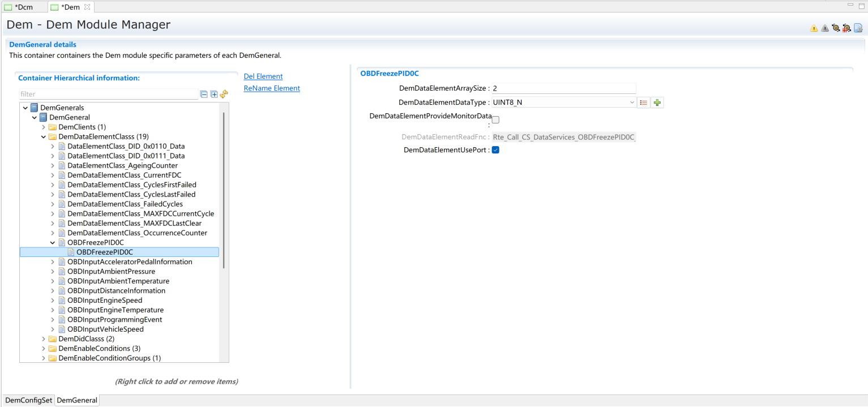Screen dimensions: 868x407
Task: Click the DemDataElementArraySize input field
Action: tap(563, 88)
